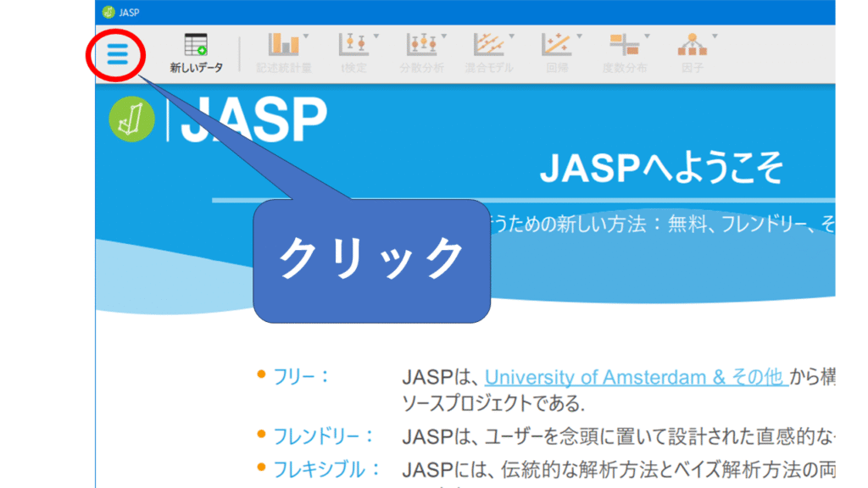
Task: Open the 記述統計量 descriptives module
Action: [284, 53]
